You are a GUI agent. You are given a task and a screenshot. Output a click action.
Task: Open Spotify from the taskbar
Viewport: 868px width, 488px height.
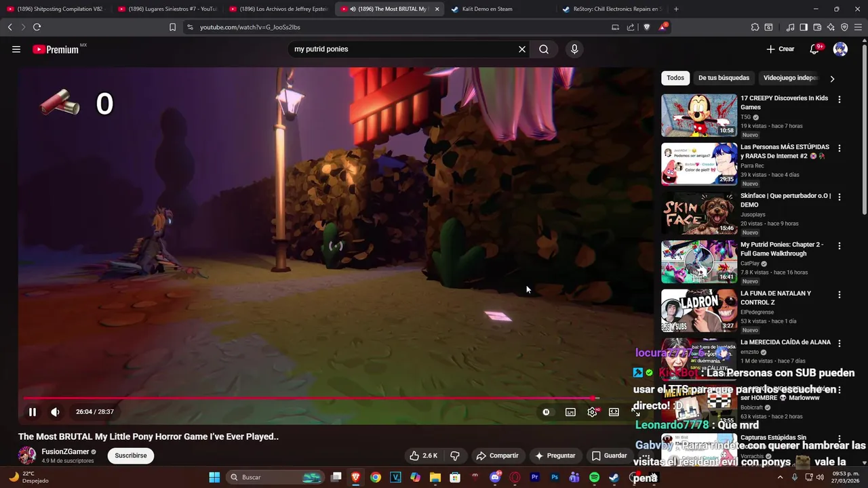(594, 477)
